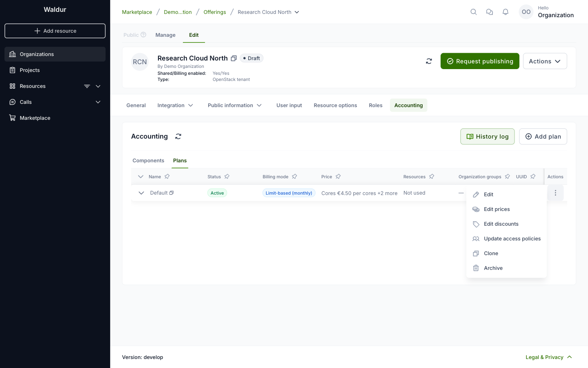Copy the Research Cloud North offering name
Image resolution: width=588 pixels, height=368 pixels.
coord(234,58)
